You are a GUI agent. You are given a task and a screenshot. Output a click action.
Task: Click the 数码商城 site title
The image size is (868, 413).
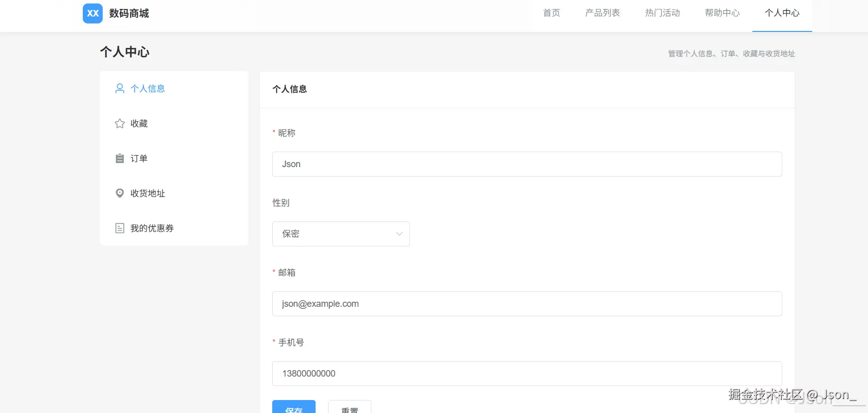click(129, 13)
